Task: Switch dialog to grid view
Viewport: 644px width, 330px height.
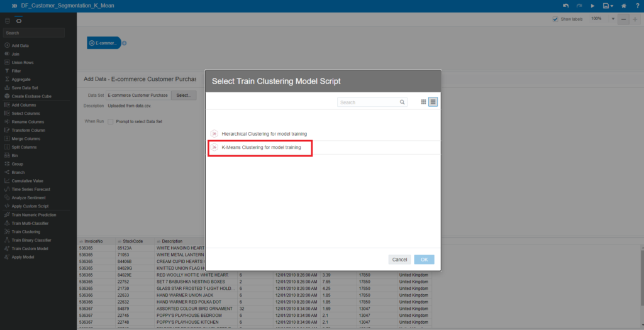Action: click(x=423, y=102)
